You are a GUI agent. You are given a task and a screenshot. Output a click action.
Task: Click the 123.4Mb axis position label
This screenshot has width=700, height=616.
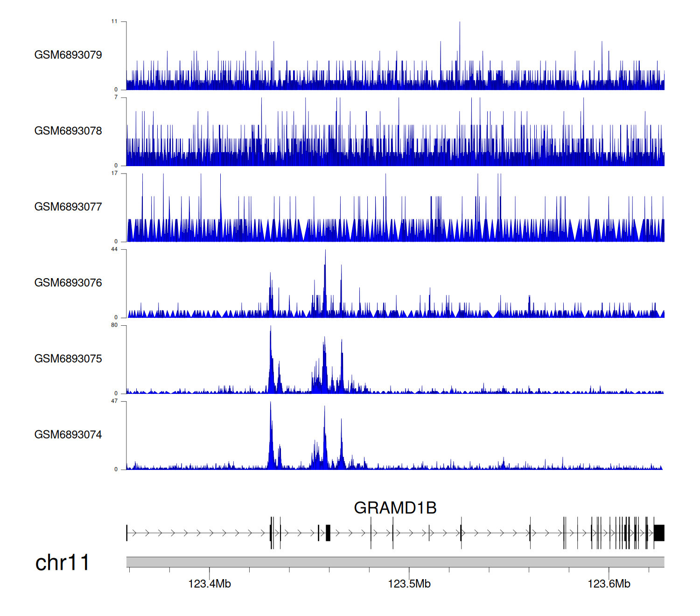point(210,584)
